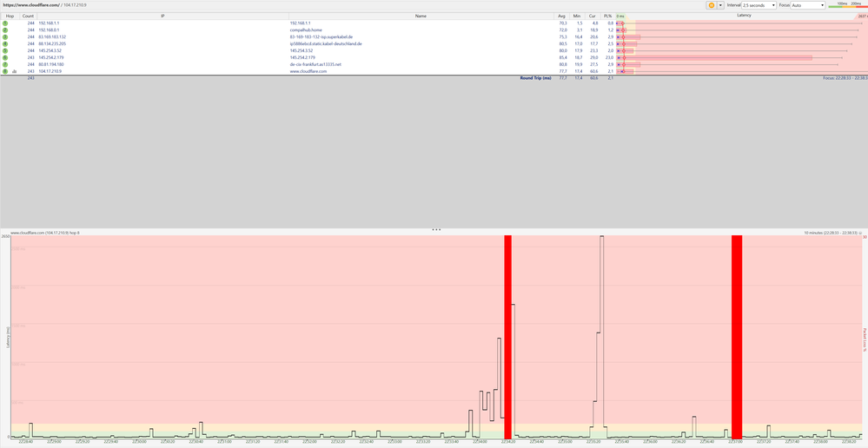Image resolution: width=868 pixels, height=448 pixels.
Task: Select the Cur value 29,0 for hop 6
Action: [x=594, y=57]
